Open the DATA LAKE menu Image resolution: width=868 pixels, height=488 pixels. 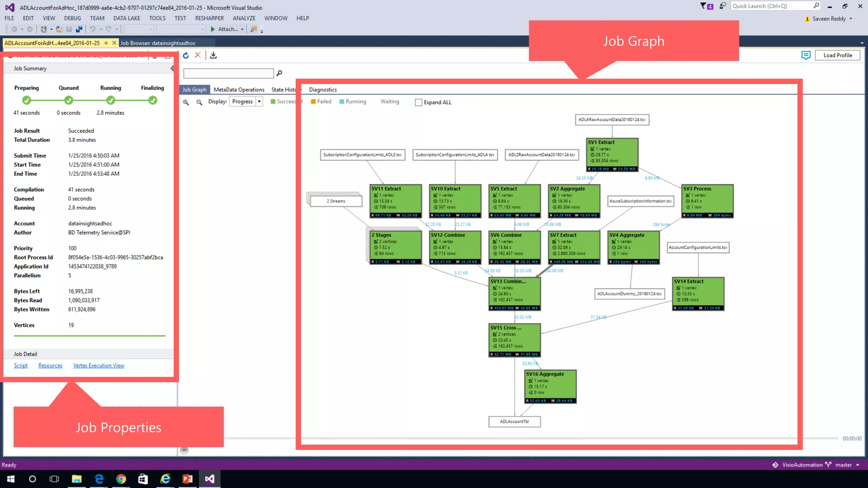pyautogui.click(x=126, y=18)
